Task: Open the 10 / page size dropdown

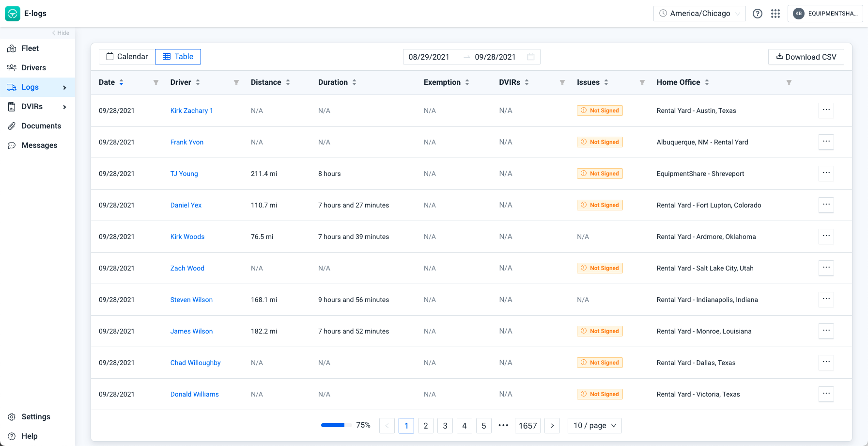Action: click(x=595, y=426)
